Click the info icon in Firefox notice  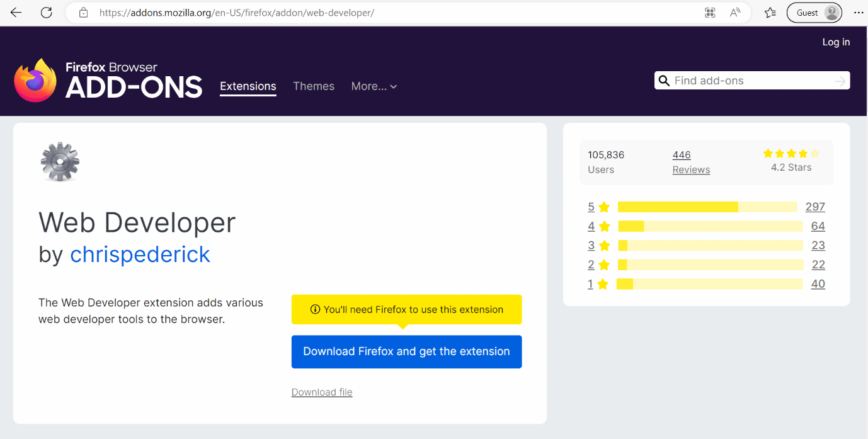click(315, 309)
